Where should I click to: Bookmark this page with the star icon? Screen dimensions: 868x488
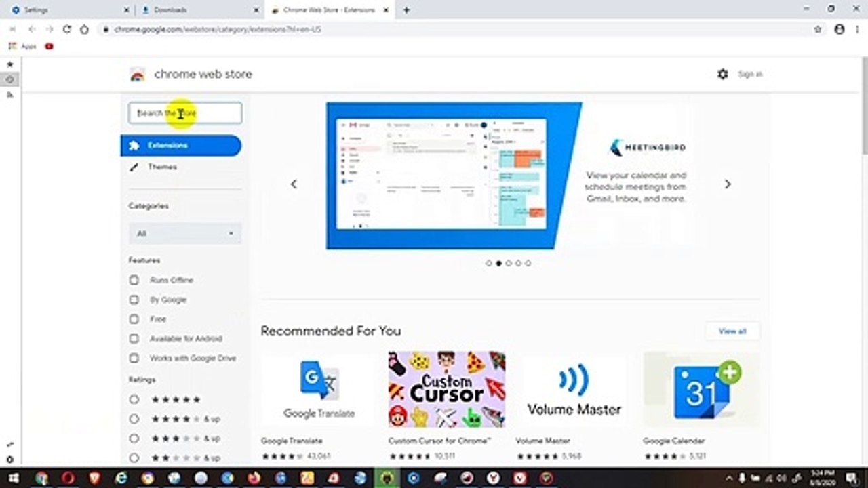[818, 29]
